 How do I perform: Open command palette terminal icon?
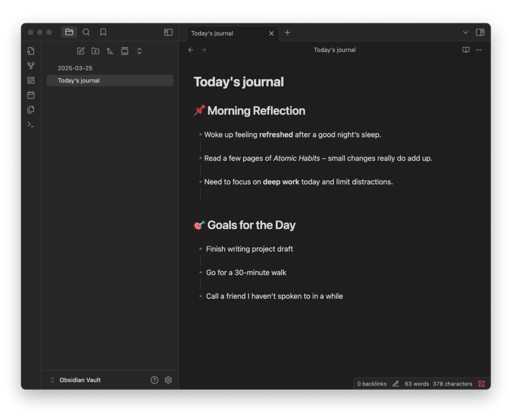click(x=31, y=124)
